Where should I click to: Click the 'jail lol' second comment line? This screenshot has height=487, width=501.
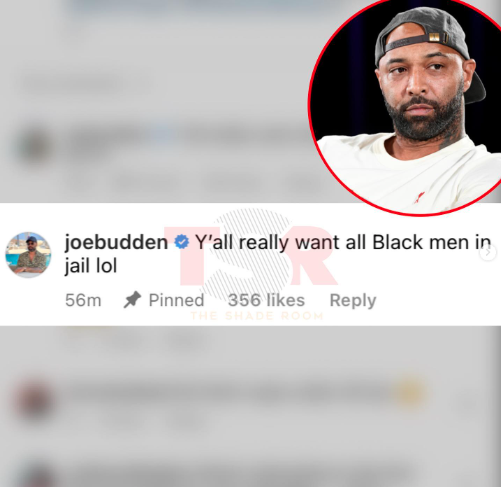coord(91,266)
